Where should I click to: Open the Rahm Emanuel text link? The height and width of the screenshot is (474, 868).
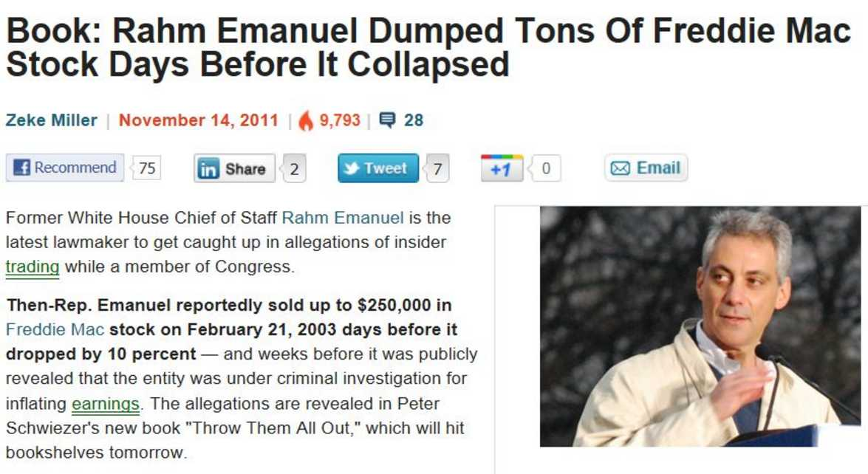point(343,217)
